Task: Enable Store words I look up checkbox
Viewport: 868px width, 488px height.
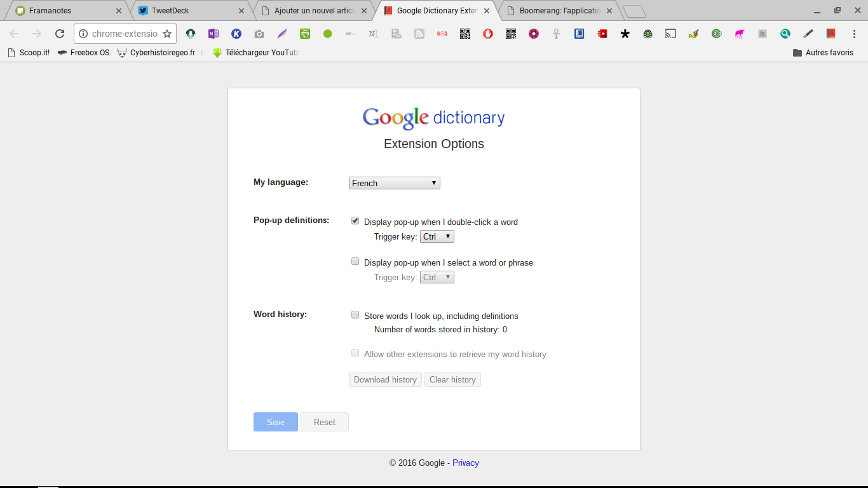Action: 355,315
